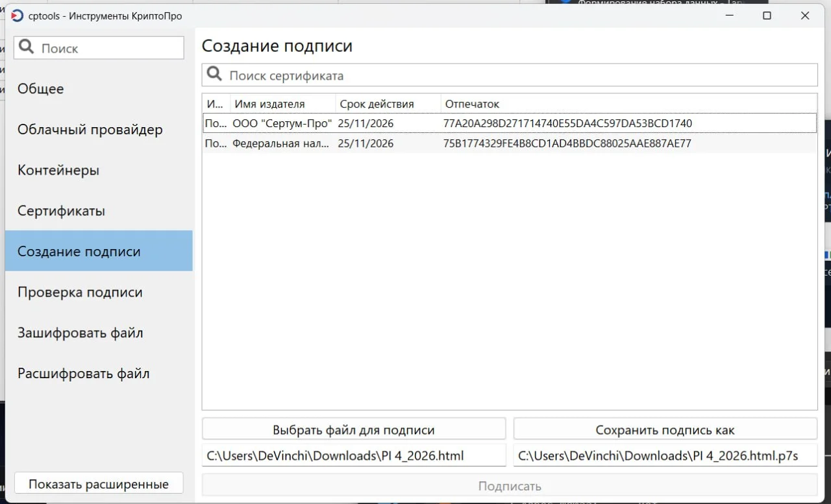Click thumbprint 75B1774329FE4B8CD1AD4BBDC88025AAE887AE77
Screen dimensions: 831x504
(567, 143)
